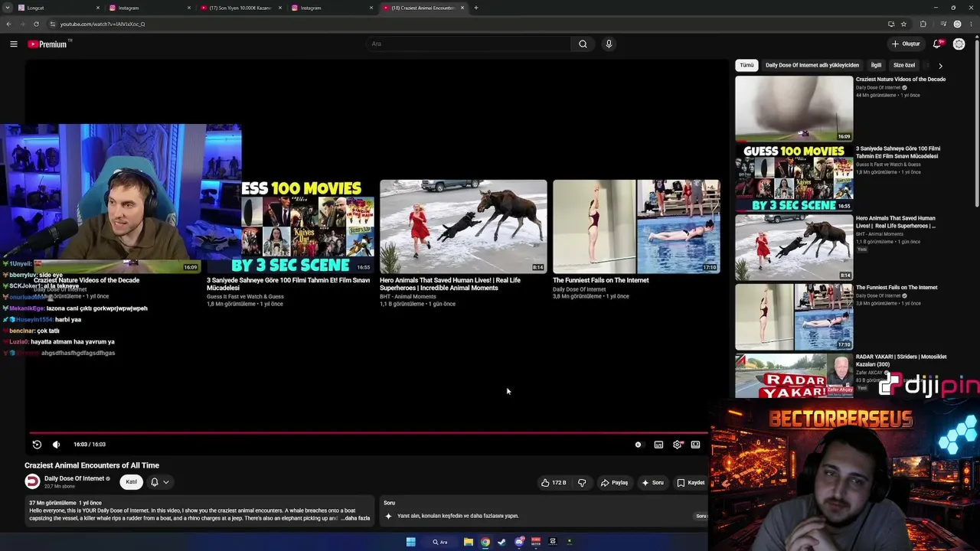Click the Soru ask button

[x=653, y=483]
